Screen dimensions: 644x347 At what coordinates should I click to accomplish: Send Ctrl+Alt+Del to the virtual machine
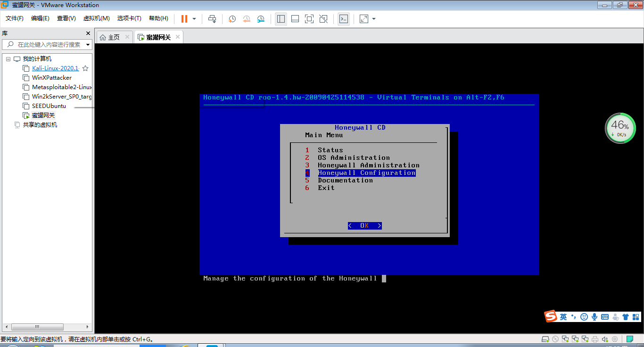pyautogui.click(x=212, y=19)
